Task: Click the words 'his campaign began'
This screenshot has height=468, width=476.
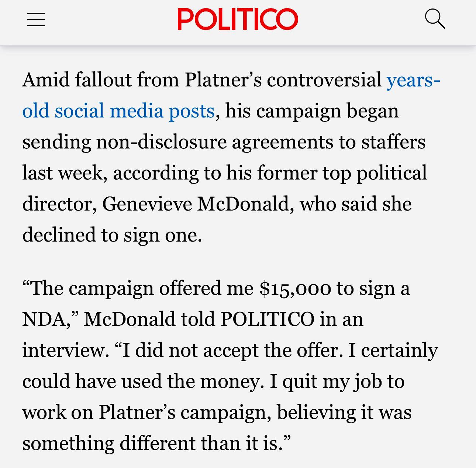Action: (312, 111)
